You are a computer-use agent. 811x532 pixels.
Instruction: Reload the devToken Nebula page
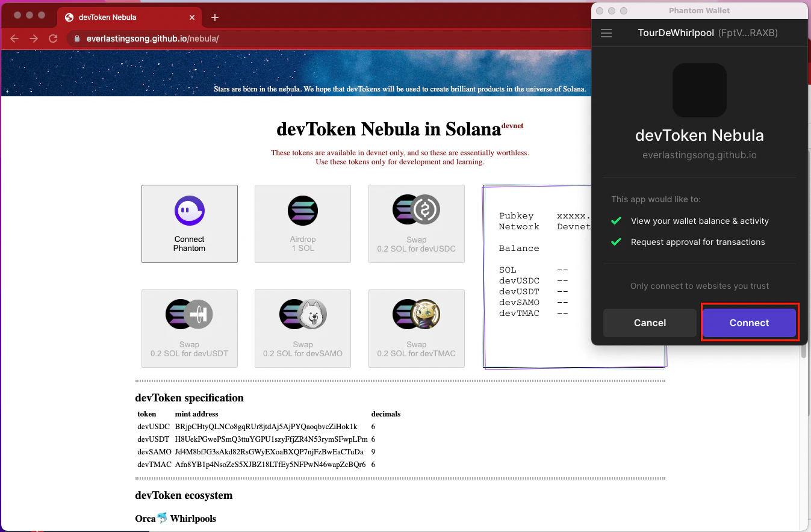(x=53, y=39)
